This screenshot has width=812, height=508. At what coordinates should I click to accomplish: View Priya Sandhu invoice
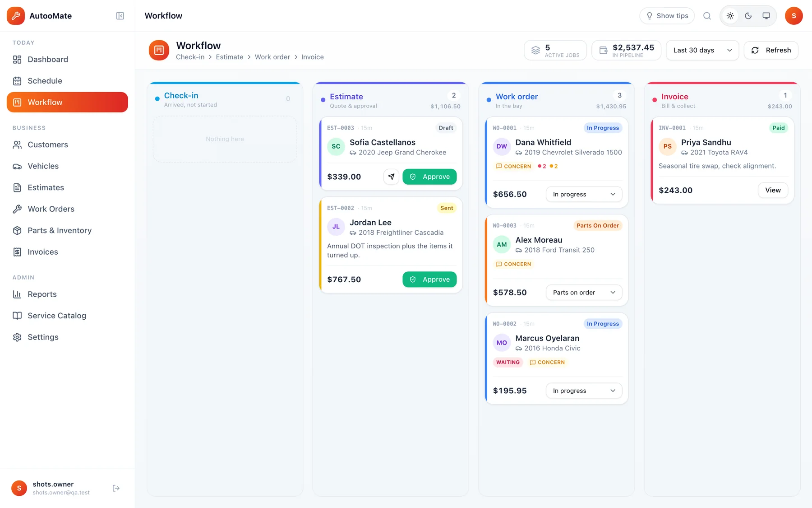pos(773,190)
